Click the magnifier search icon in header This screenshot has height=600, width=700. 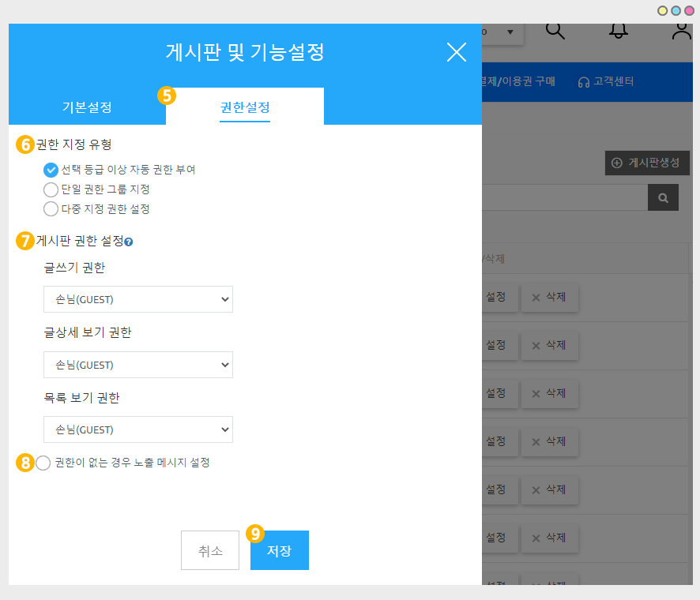click(x=556, y=31)
